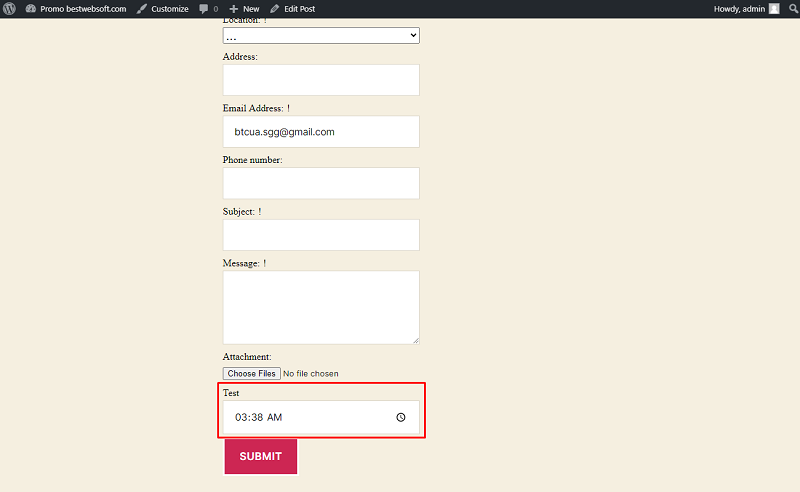Open the New content menu
This screenshot has height=492, width=800.
tap(244, 9)
